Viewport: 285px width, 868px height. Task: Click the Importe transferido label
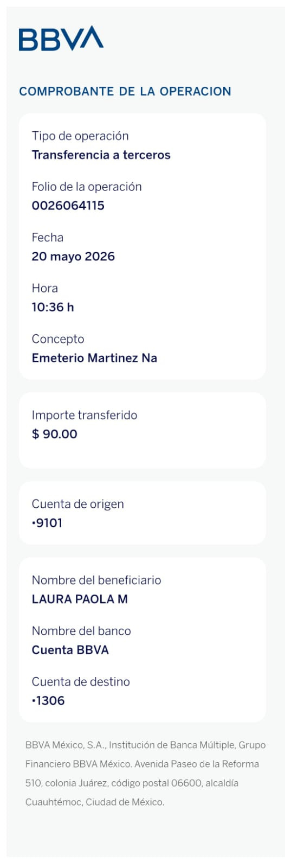85,415
